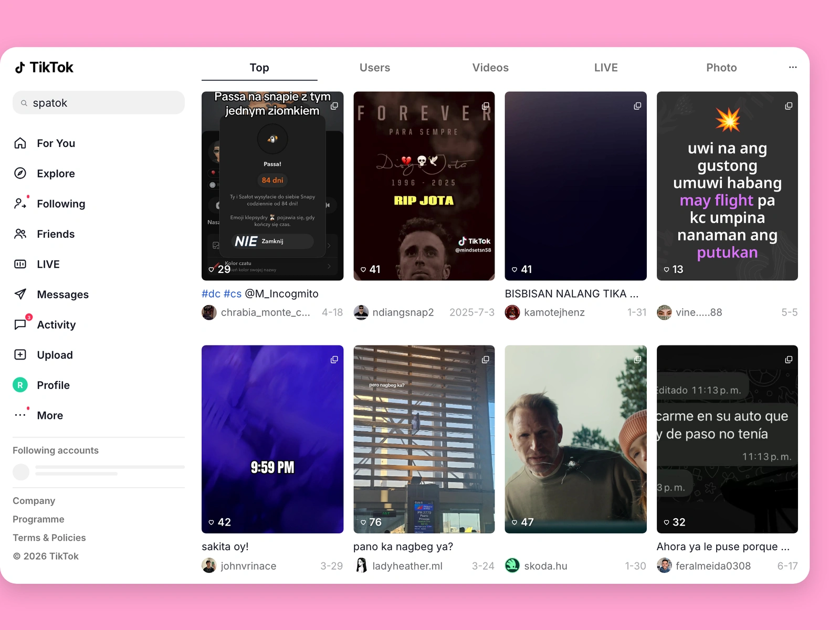The image size is (840, 630).
Task: Open the carme en su auto thumbnail
Action: click(x=727, y=439)
